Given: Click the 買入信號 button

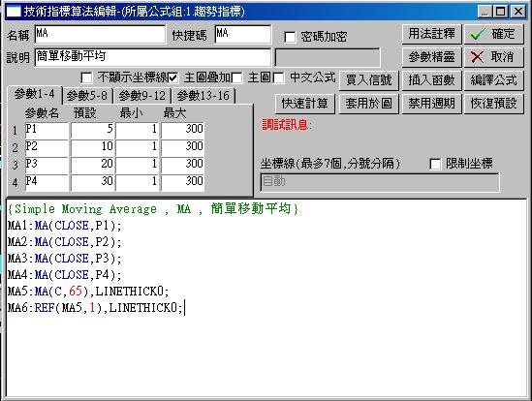Looking at the screenshot, I should click(x=369, y=80).
